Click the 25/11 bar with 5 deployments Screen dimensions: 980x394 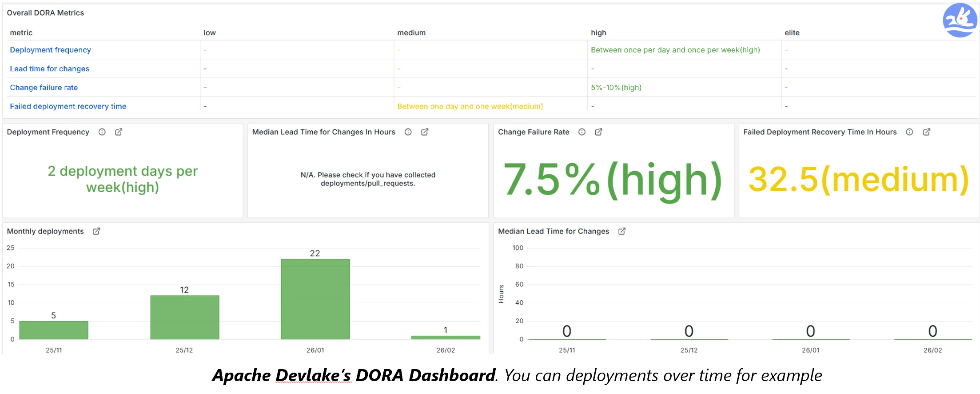coord(54,330)
